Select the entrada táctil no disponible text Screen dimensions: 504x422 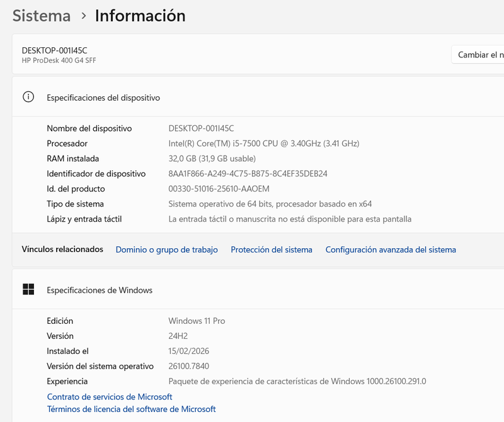[x=290, y=219]
